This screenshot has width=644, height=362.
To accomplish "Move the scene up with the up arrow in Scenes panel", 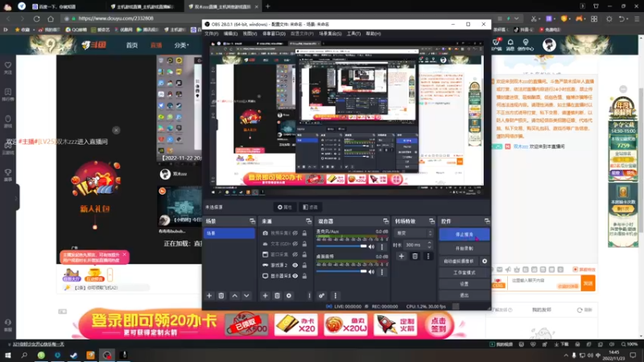I will pos(234,295).
